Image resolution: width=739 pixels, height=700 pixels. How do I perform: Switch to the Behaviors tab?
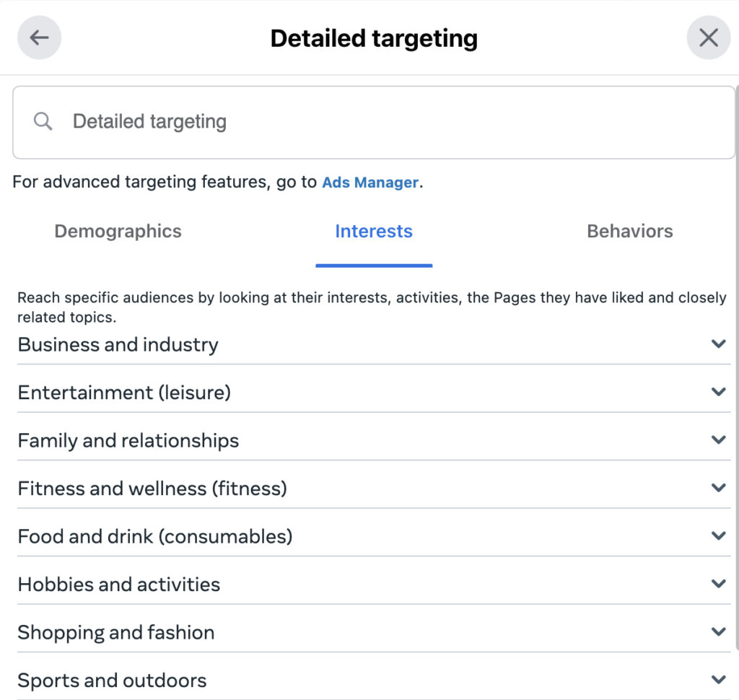(629, 231)
